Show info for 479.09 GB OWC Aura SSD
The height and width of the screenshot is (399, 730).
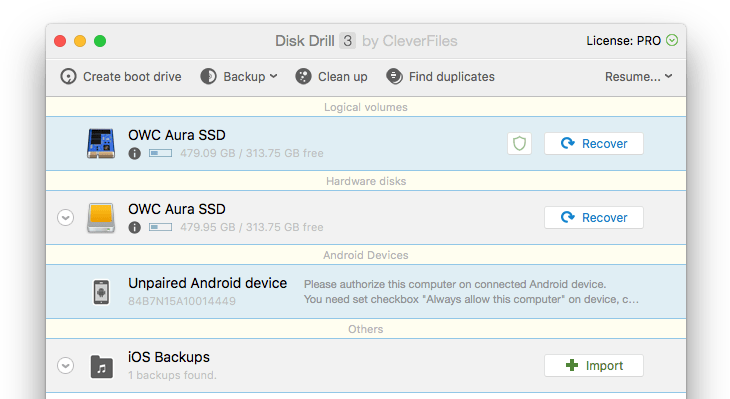135,153
